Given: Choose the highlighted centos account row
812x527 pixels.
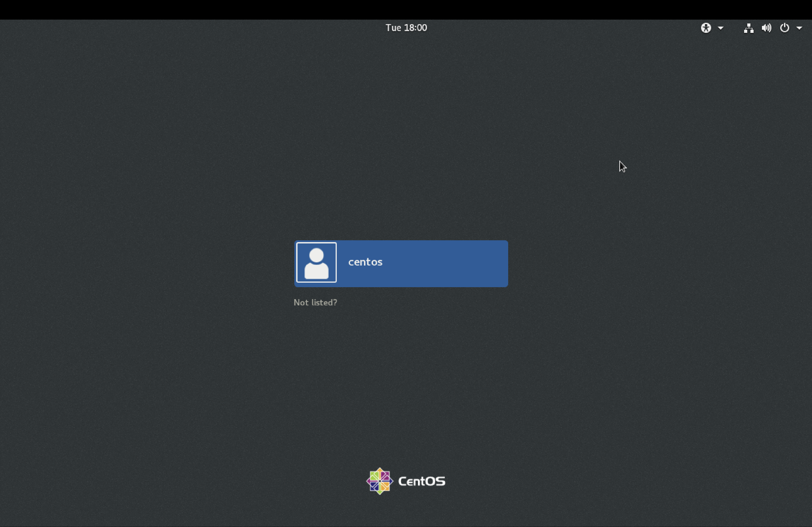Looking at the screenshot, I should (401, 263).
